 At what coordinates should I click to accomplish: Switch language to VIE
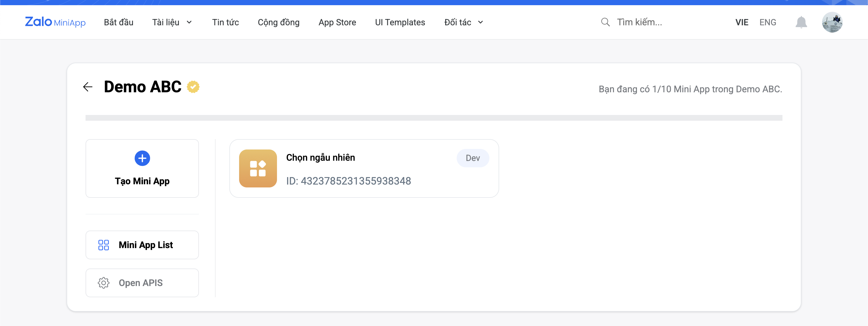742,22
